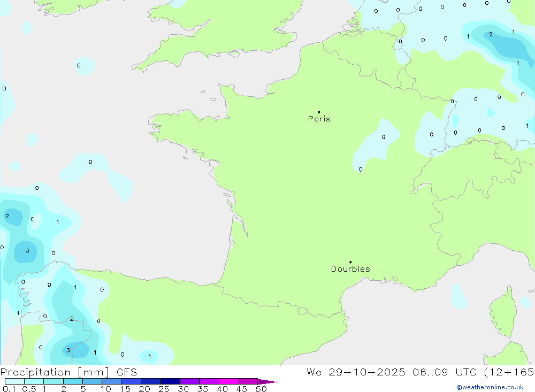Select the purple 30 legend swatch
Screen dimensions: 535x392
click(x=189, y=381)
